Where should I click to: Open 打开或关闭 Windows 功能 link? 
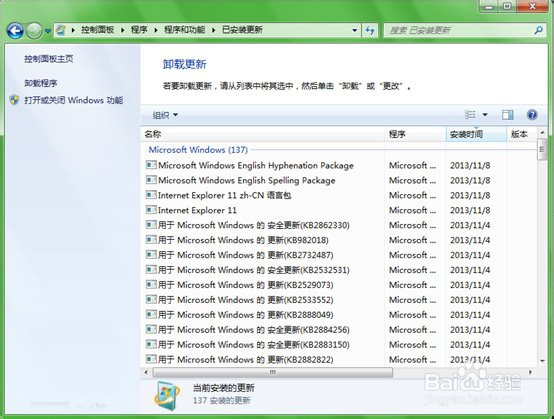(73, 100)
